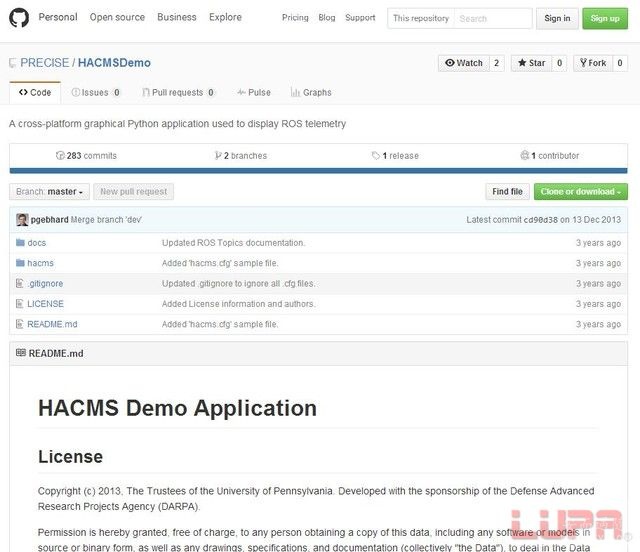Click the repository icon before PRECISE
The height and width of the screenshot is (552, 640).
click(x=13, y=63)
